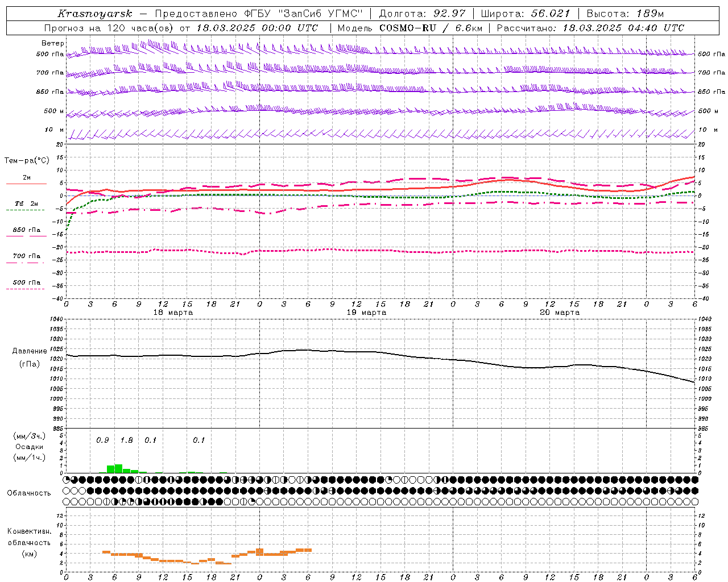Click the 'Модель COSMO-RU / 6.6км' text

click(x=410, y=28)
